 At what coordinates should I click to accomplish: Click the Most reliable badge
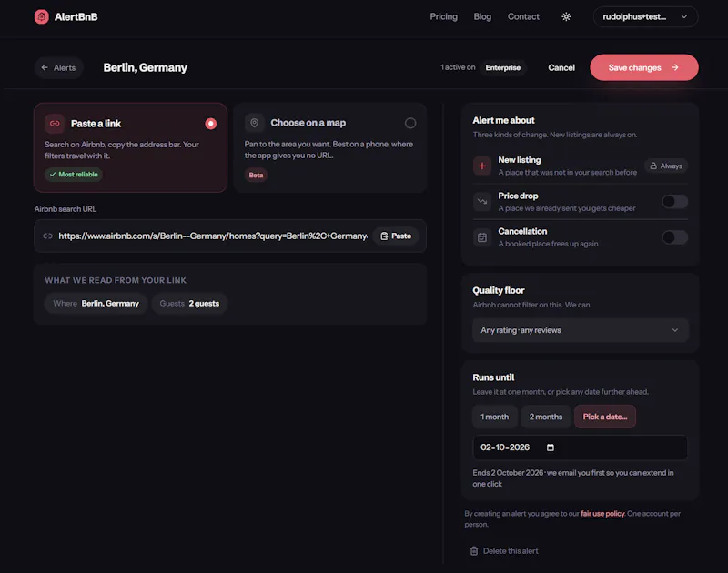(74, 175)
